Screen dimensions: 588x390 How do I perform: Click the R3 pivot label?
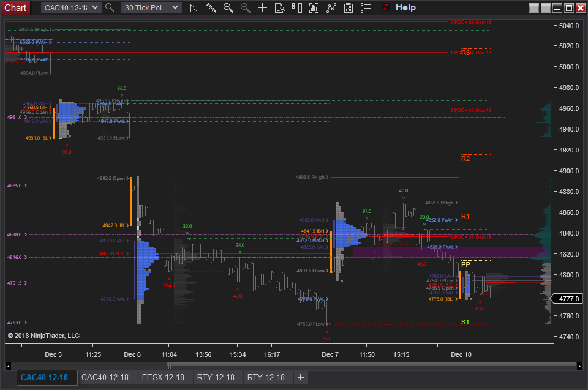click(466, 53)
